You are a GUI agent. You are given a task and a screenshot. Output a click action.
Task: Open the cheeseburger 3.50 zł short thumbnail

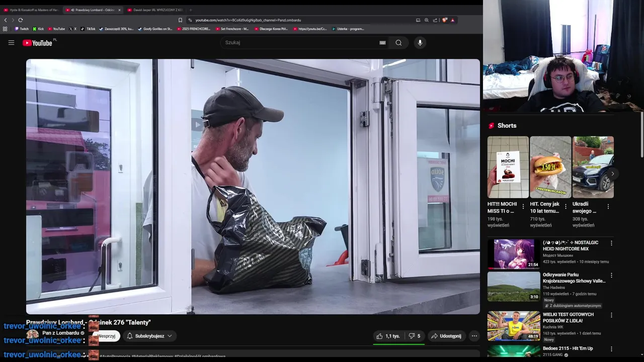[x=550, y=167]
